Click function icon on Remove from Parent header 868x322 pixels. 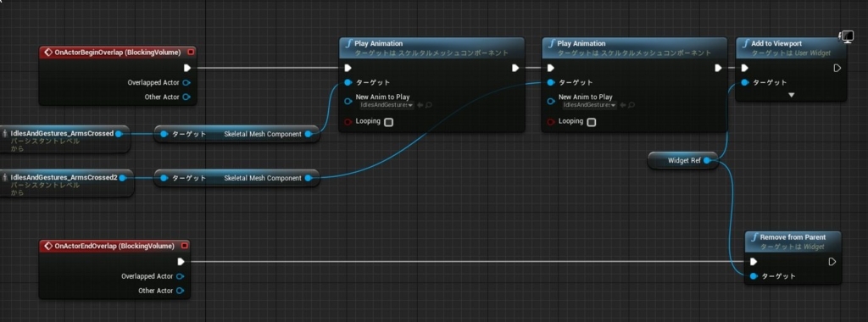(755, 237)
